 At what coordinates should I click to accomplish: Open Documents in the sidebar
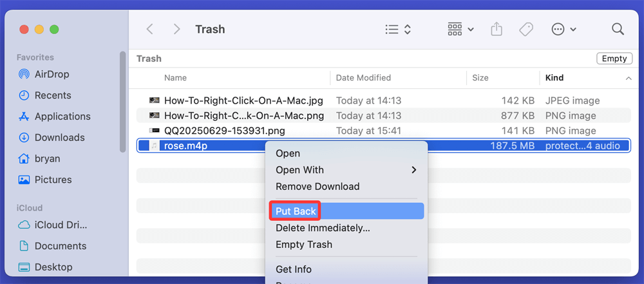(53, 246)
